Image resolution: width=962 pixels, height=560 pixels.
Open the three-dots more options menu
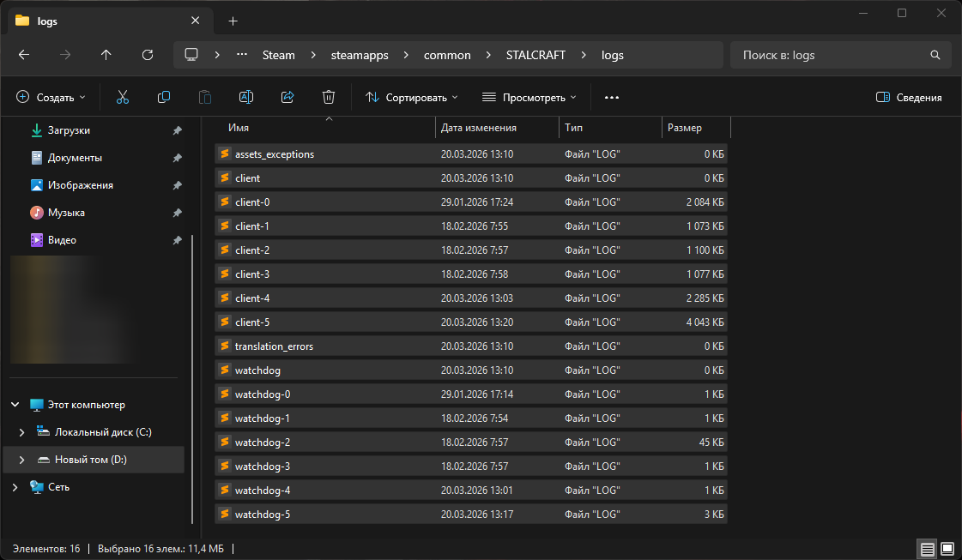tap(611, 98)
